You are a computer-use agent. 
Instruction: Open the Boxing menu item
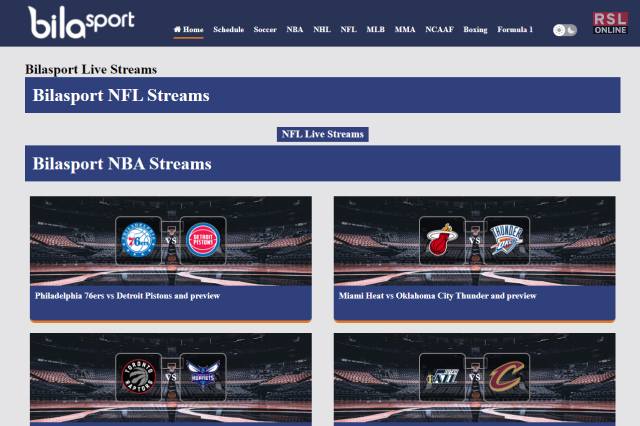click(x=476, y=29)
